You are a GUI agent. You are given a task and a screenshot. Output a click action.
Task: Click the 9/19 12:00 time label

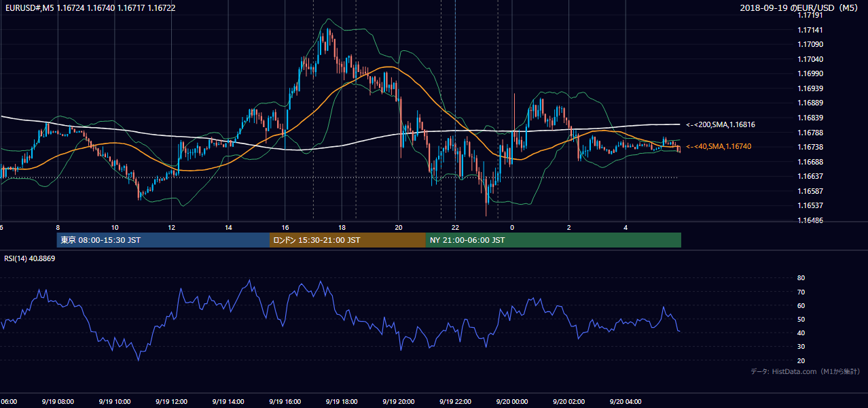click(x=171, y=402)
